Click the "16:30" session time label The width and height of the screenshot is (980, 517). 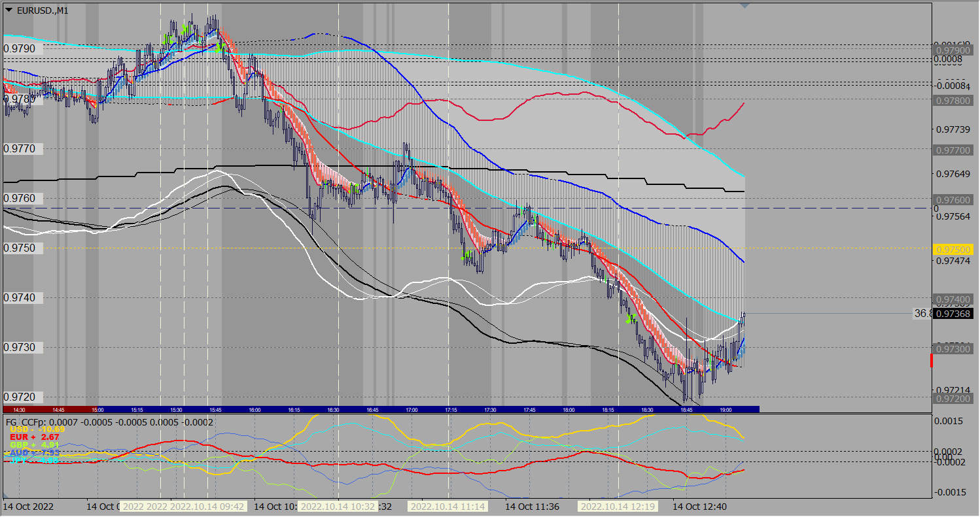point(333,410)
